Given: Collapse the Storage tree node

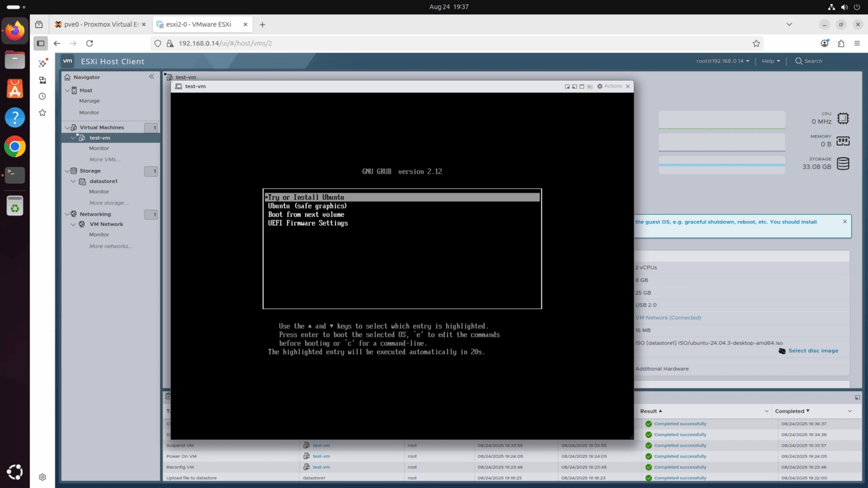Looking at the screenshot, I should point(66,171).
